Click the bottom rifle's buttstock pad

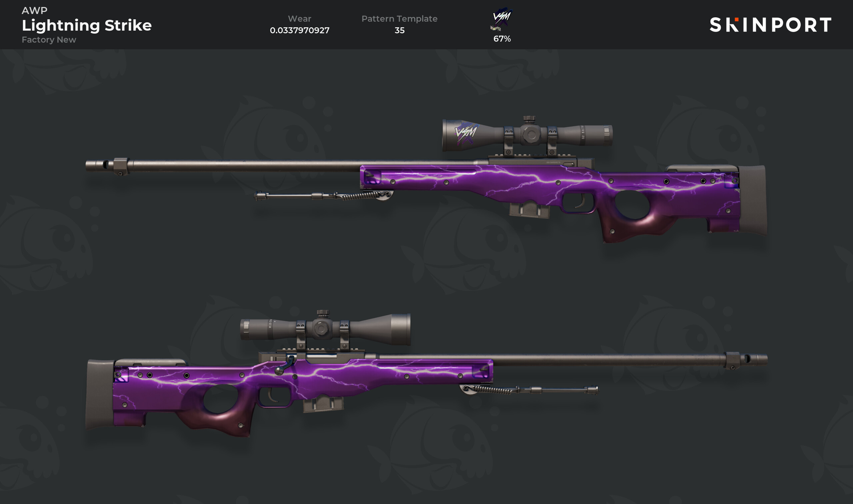100,394
